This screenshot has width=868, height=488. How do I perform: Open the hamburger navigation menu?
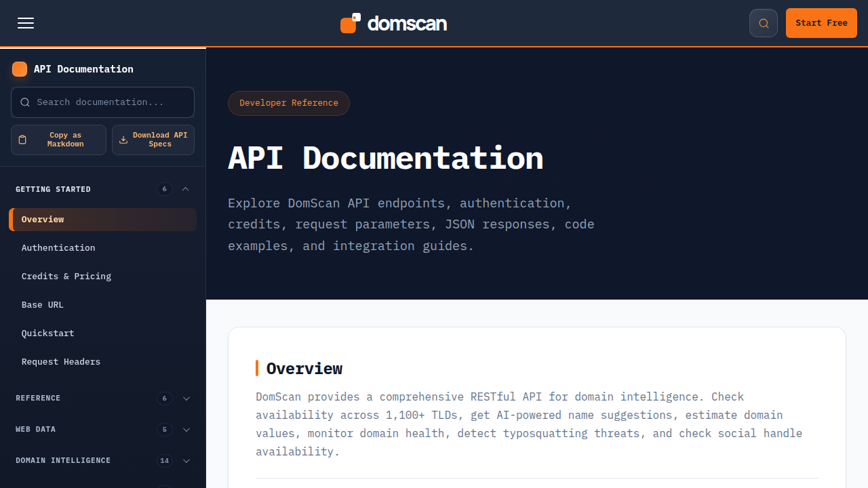click(x=26, y=23)
